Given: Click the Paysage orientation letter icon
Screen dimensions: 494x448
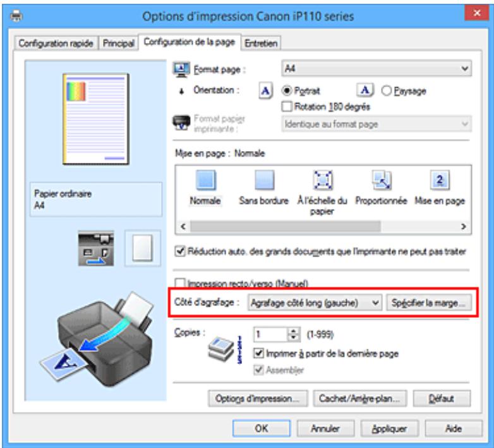Looking at the screenshot, I should click(365, 91).
